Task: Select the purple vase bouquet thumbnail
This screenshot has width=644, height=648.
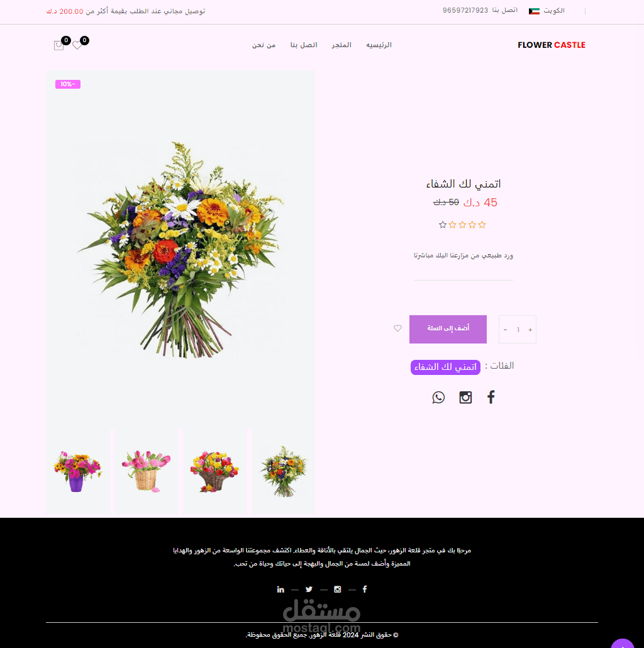Action: coord(77,472)
